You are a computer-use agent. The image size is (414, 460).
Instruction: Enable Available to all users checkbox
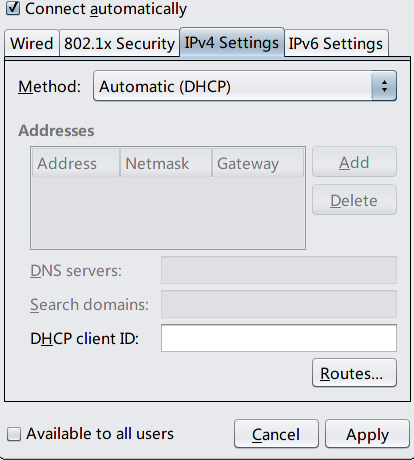click(14, 434)
